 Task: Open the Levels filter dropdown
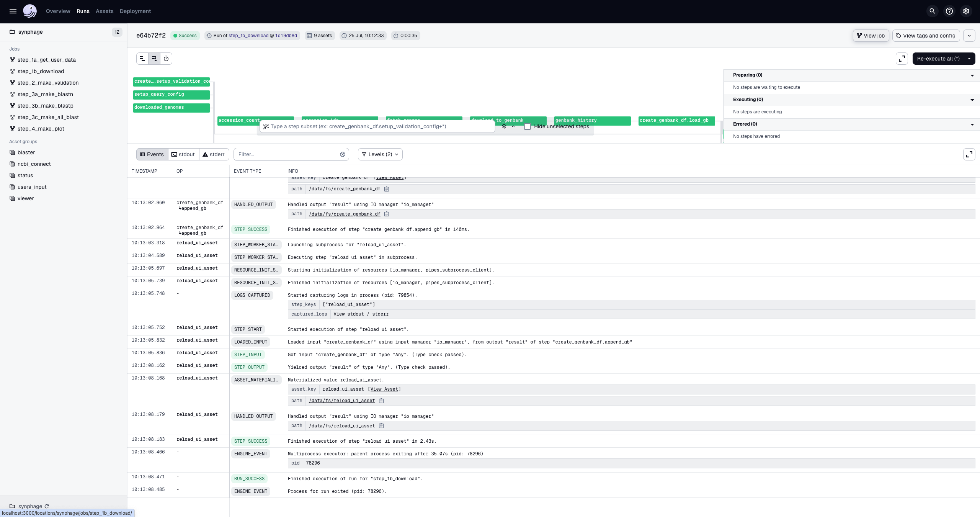pyautogui.click(x=380, y=154)
